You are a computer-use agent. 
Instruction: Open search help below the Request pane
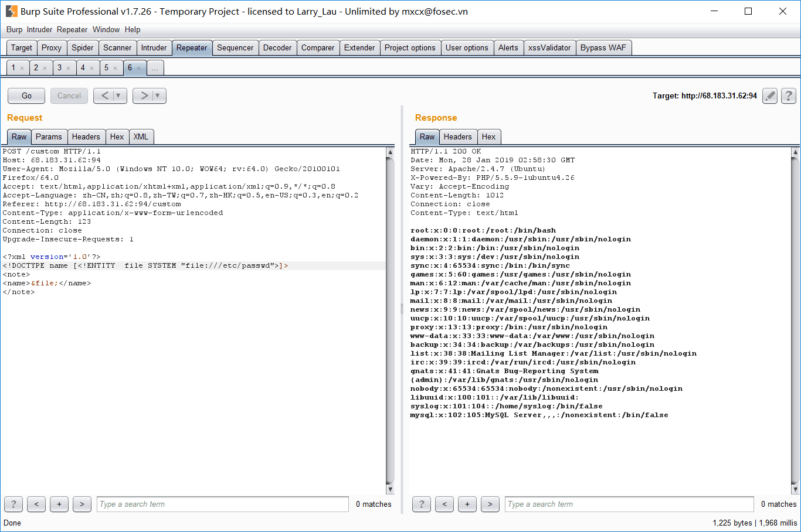(x=13, y=504)
